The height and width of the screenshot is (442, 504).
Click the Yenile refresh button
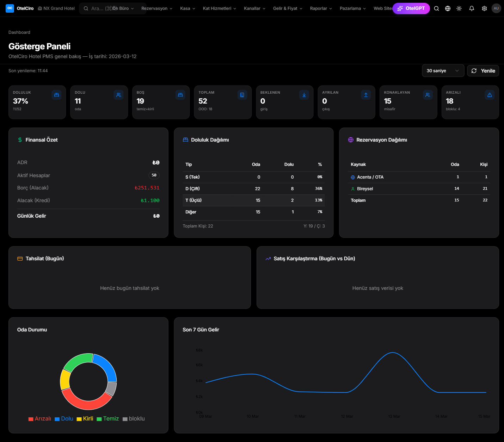click(483, 71)
